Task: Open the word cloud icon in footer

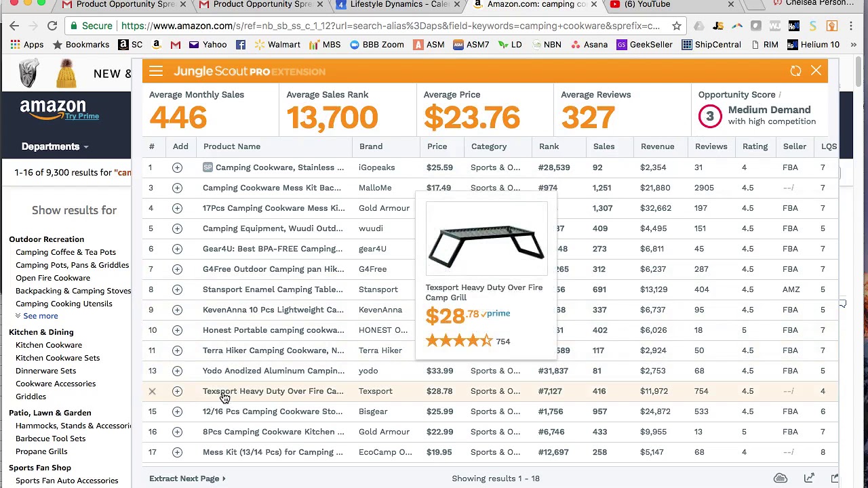Action: click(x=781, y=479)
